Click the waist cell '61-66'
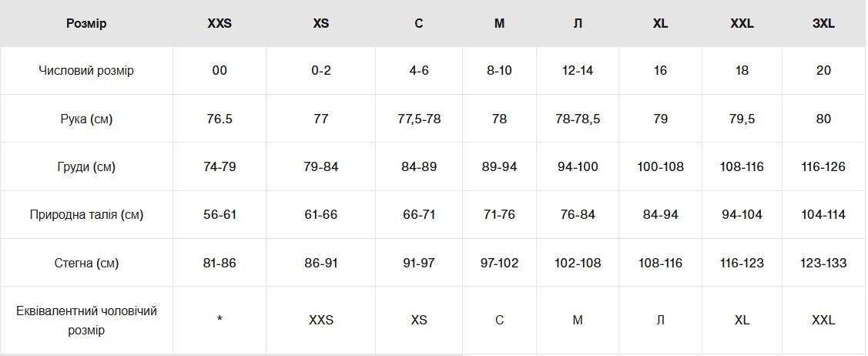Viewport: 868px width, 356px height. tap(321, 214)
